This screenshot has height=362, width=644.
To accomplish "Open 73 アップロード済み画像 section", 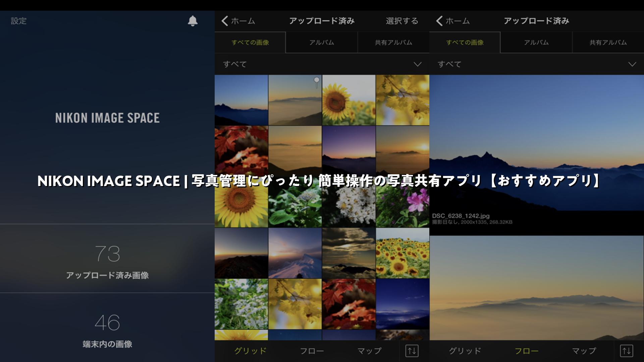I will click(x=107, y=258).
